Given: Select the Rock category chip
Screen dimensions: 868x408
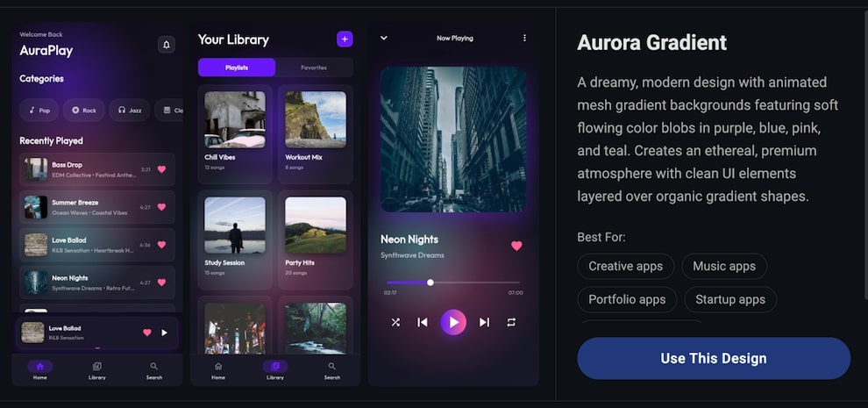Looking at the screenshot, I should 83,110.
